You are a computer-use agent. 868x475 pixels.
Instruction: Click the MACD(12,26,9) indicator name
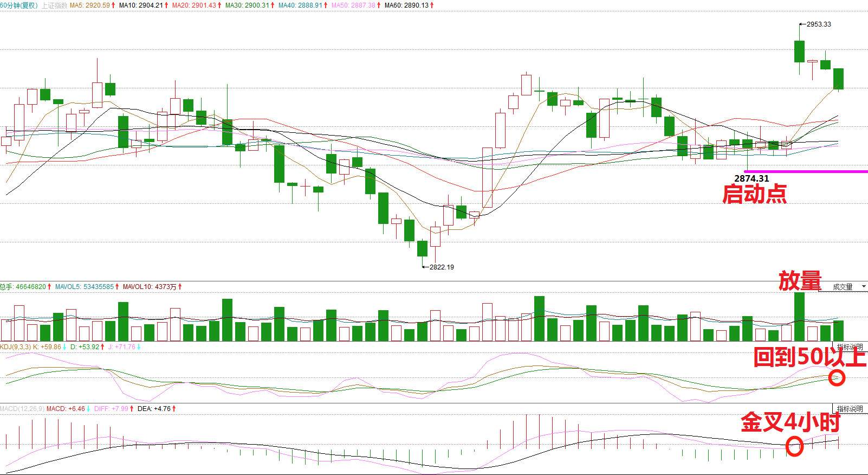(x=22, y=409)
